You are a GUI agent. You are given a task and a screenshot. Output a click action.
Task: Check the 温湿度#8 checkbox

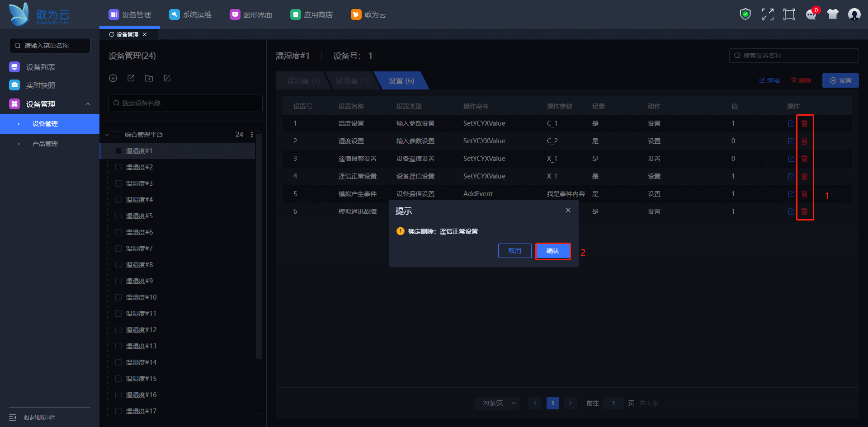[118, 265]
